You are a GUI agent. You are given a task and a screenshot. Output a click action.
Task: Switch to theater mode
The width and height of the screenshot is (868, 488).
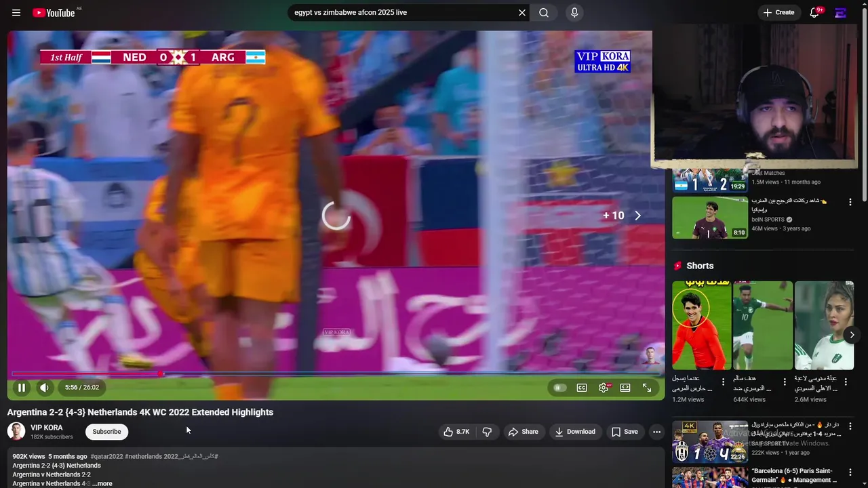tap(625, 388)
